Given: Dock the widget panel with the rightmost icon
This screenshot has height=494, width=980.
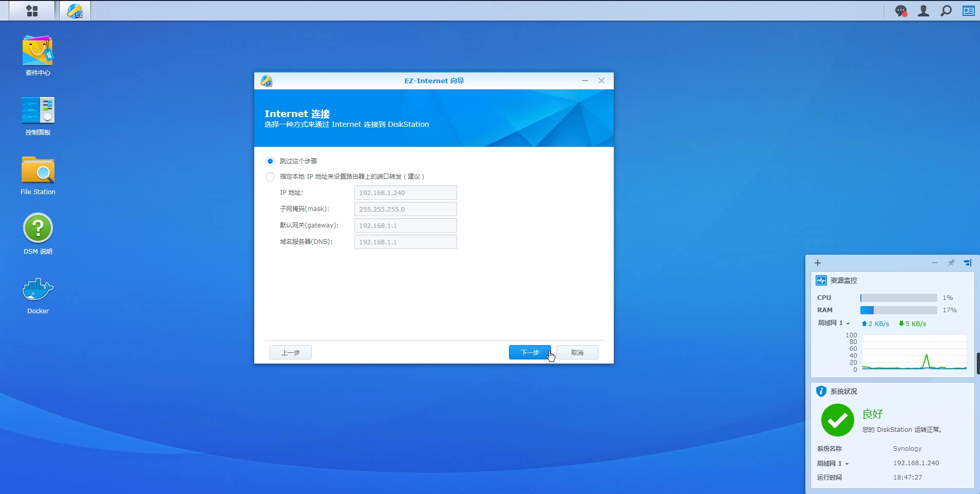Looking at the screenshot, I should 968,263.
